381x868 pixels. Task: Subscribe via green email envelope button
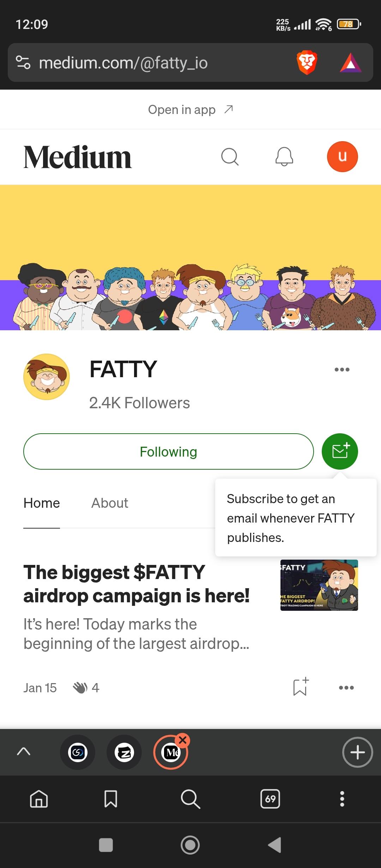pos(340,451)
